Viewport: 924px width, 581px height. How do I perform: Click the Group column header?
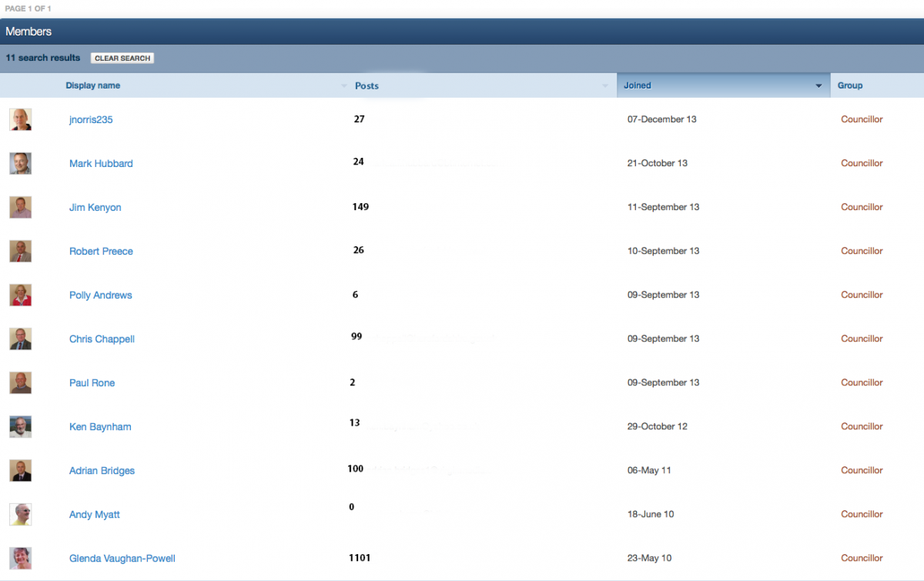pos(850,85)
